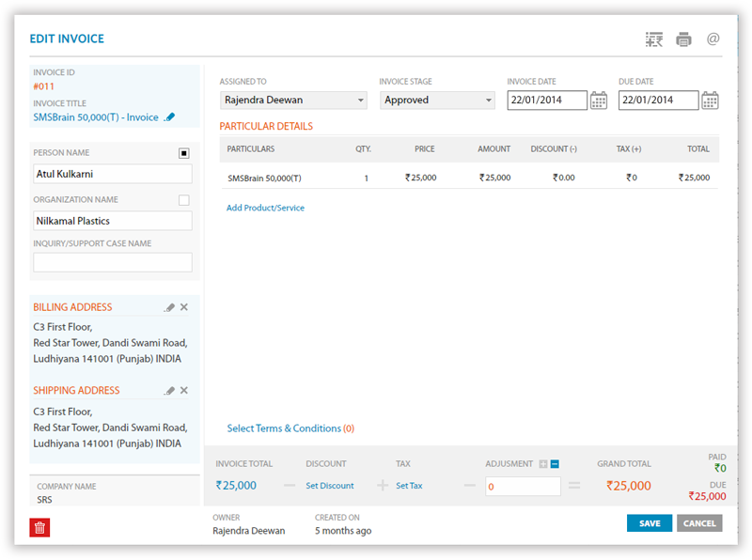Screen dimensions: 752x560
Task: Delete invoice using red trash icon
Action: pos(39,527)
